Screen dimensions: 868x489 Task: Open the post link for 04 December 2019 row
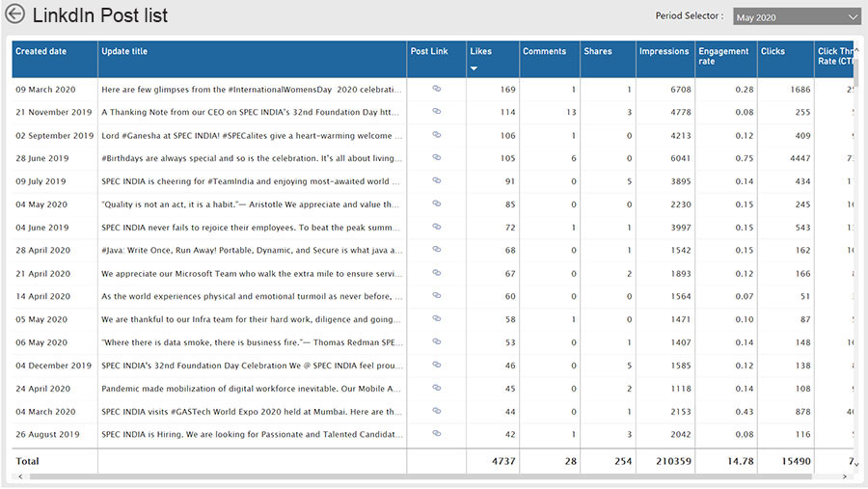(436, 365)
